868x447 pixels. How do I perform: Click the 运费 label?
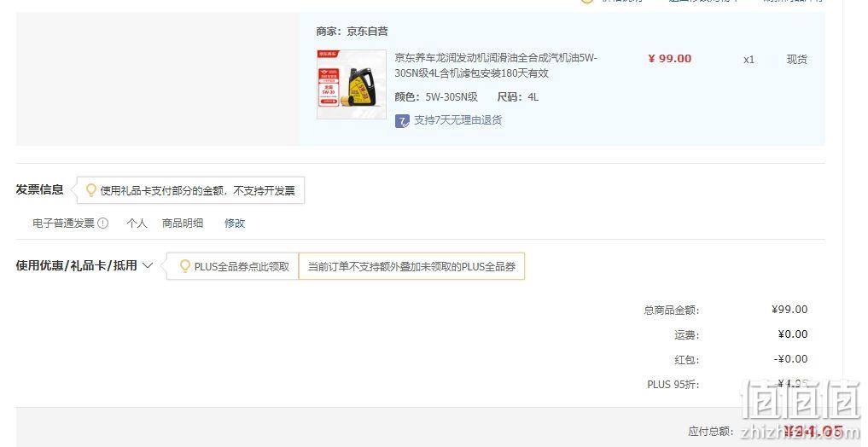[x=686, y=334]
